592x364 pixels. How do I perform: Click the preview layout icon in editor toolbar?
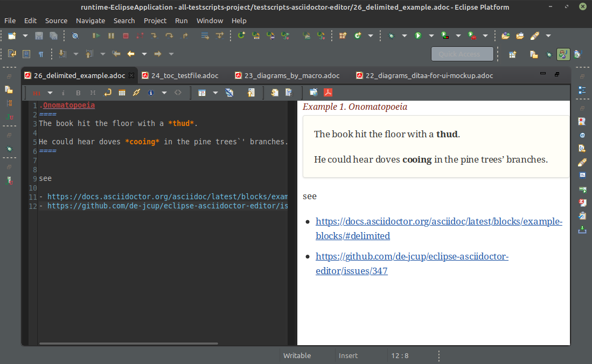pyautogui.click(x=202, y=93)
